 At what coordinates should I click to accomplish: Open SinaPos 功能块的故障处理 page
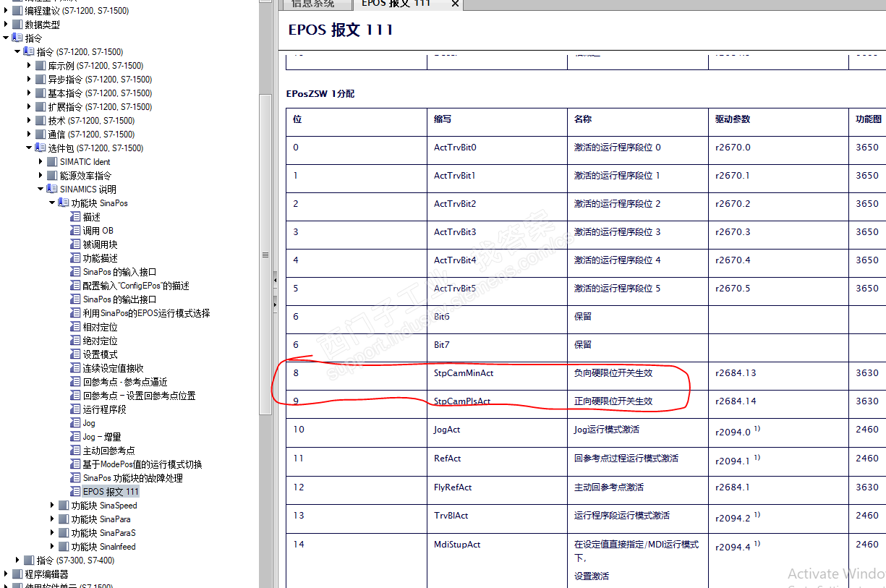click(x=132, y=478)
